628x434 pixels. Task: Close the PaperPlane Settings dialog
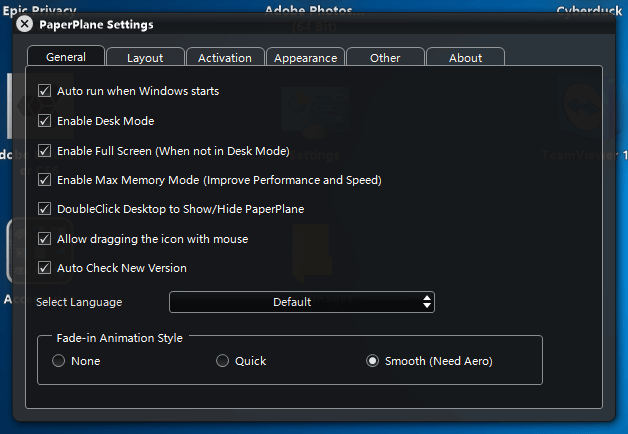(x=25, y=24)
